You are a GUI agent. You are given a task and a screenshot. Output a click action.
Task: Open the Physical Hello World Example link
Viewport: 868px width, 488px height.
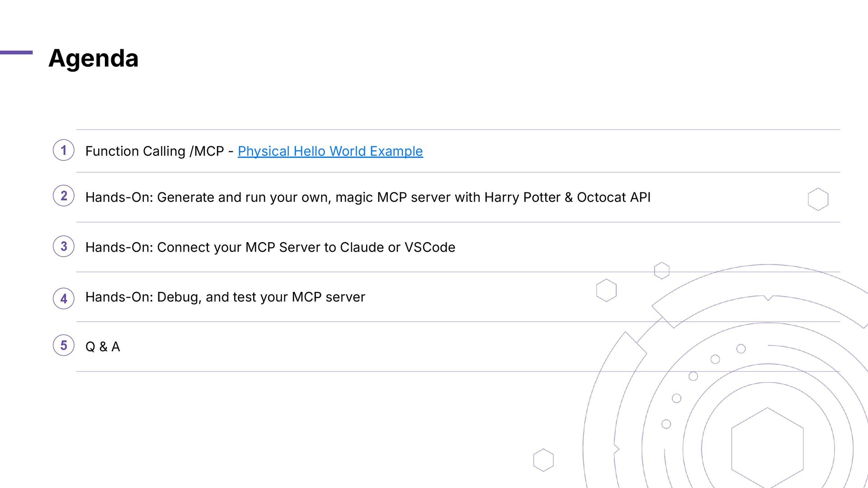pos(330,151)
